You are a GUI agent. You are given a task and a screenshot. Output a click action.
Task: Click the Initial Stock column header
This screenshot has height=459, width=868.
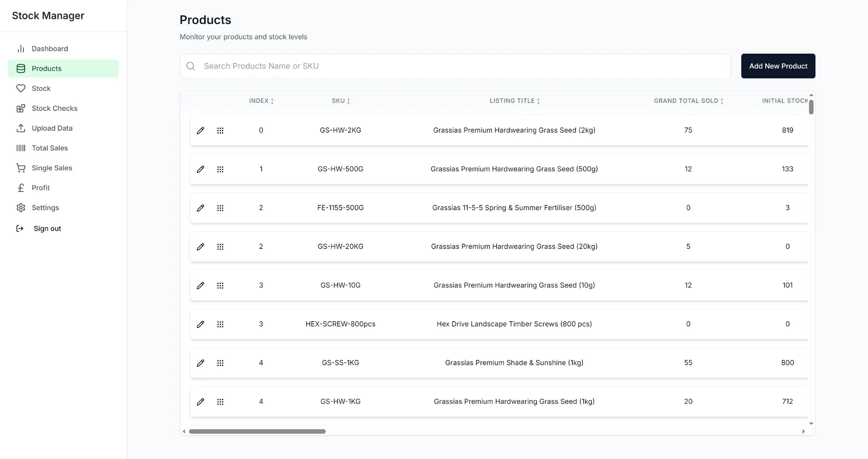click(x=785, y=101)
